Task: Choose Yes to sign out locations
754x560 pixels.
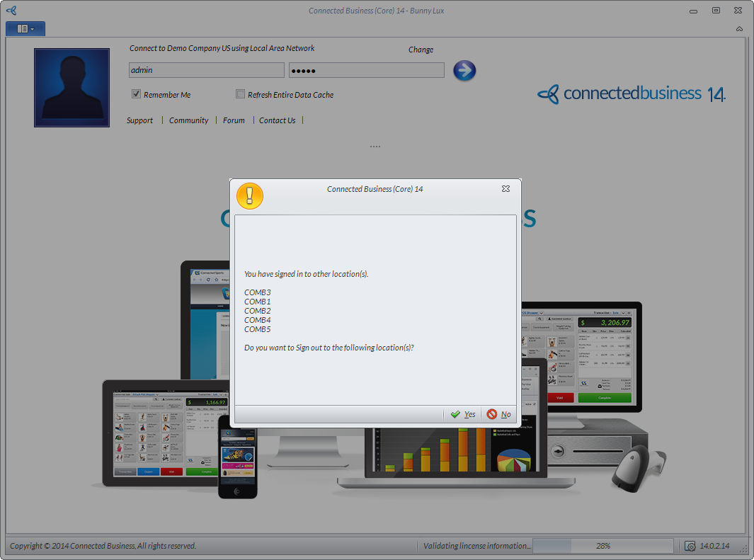Action: click(462, 414)
